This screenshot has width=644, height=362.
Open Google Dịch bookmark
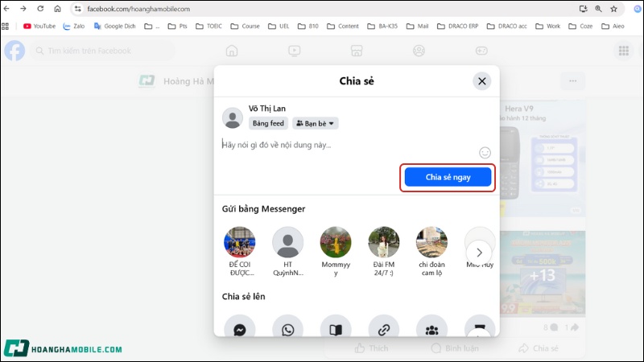(114, 27)
